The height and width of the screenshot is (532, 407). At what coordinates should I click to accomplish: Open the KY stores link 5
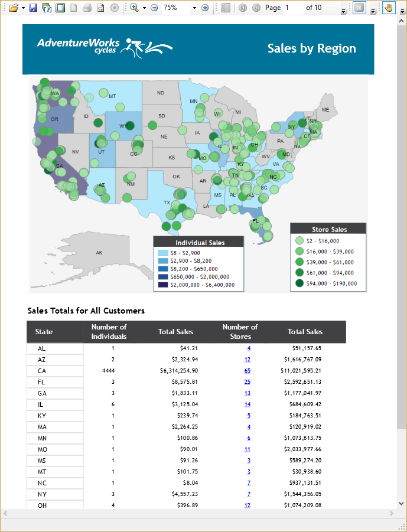pos(249,415)
